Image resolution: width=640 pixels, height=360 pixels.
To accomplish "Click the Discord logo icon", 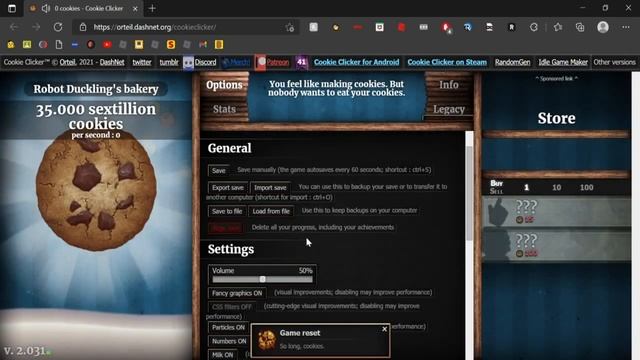I will pos(188,62).
